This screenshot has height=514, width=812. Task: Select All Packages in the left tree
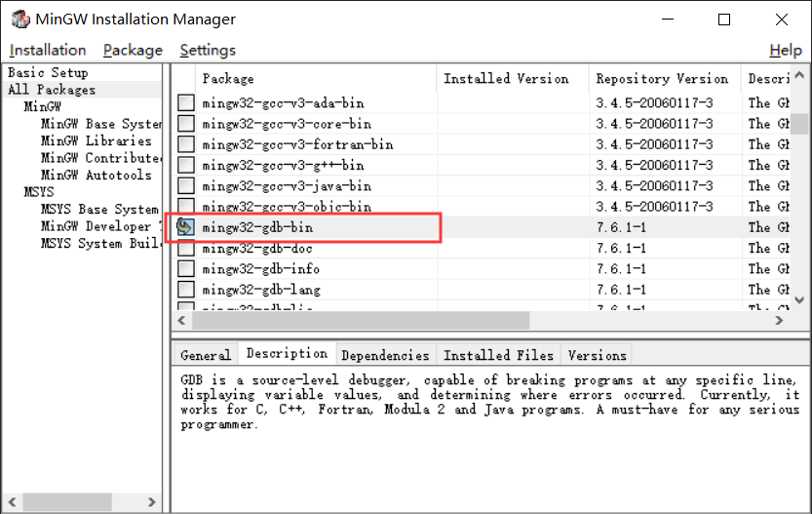[52, 90]
